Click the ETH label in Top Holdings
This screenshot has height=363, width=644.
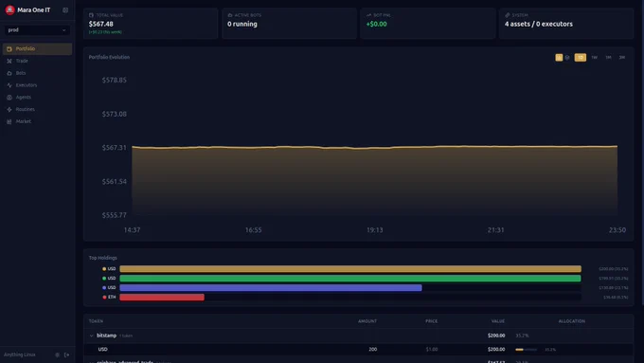click(x=112, y=298)
